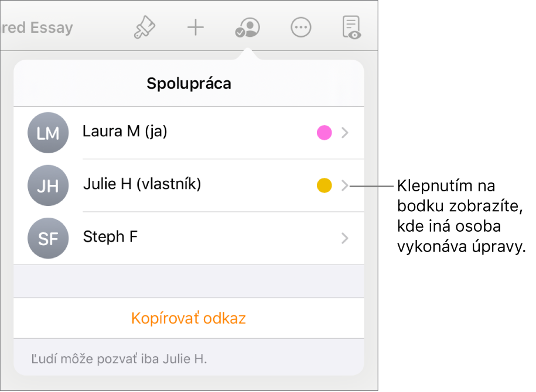The image size is (536, 392).
Task: Expand Laura M details chevron
Action: tap(345, 133)
